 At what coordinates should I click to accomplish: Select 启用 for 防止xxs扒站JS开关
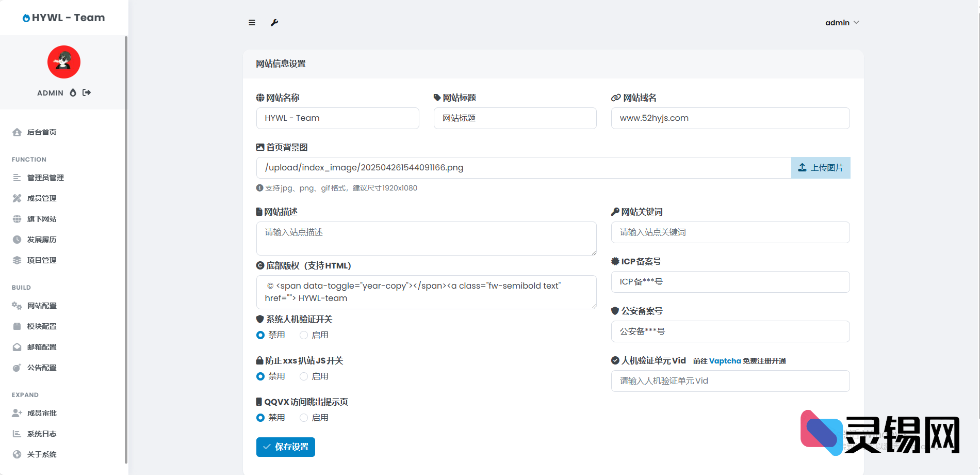pos(304,376)
